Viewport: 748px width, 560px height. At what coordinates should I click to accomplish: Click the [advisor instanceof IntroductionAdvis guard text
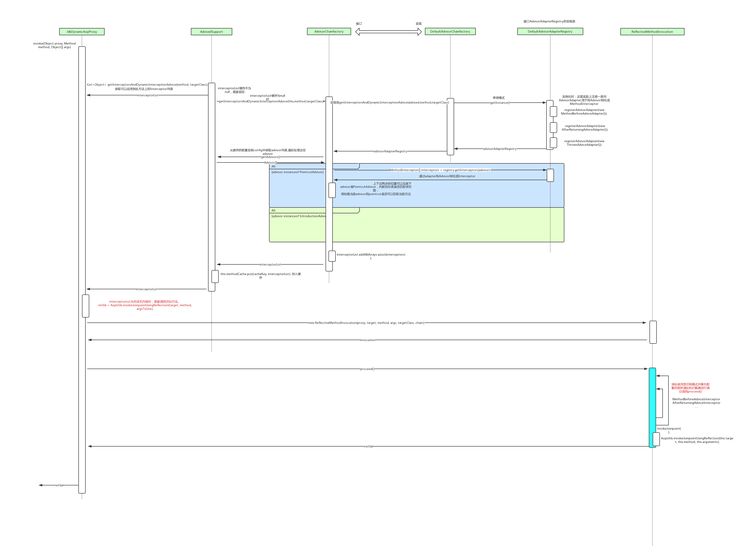tap(299, 216)
